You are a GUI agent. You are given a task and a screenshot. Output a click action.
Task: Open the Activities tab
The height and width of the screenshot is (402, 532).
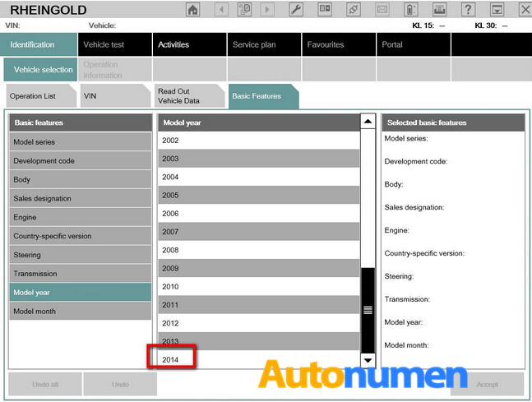pos(190,44)
